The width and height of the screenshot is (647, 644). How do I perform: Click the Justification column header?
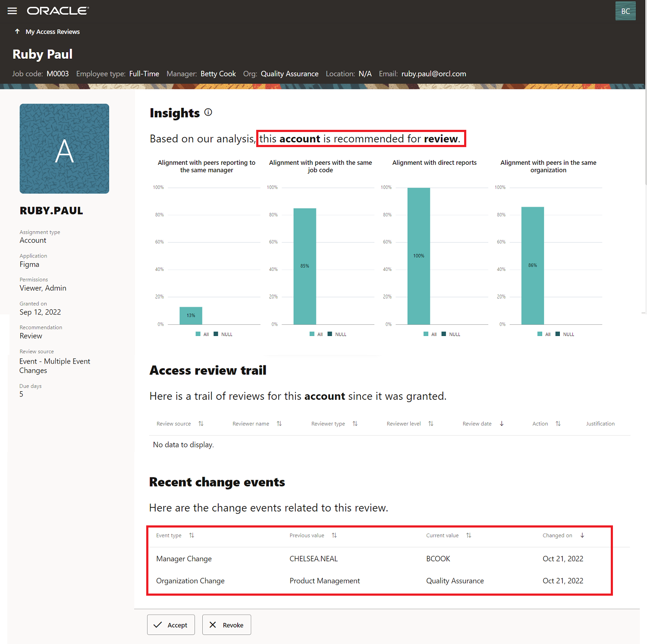600,424
